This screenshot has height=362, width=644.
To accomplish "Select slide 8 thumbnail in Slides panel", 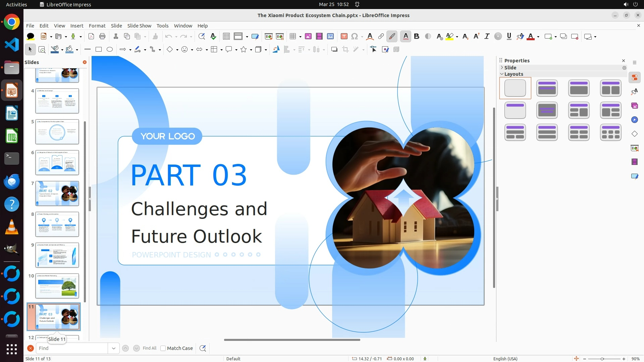I will point(57,224).
